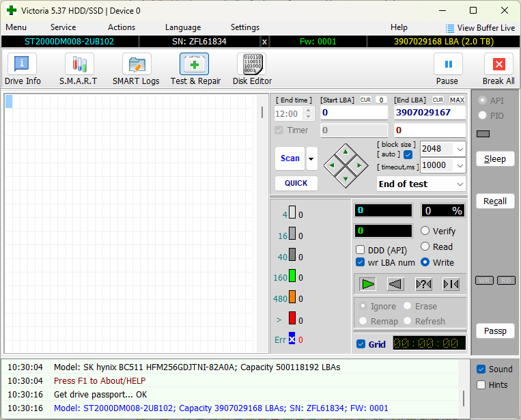
Task: Select the Write radio button
Action: 425,262
